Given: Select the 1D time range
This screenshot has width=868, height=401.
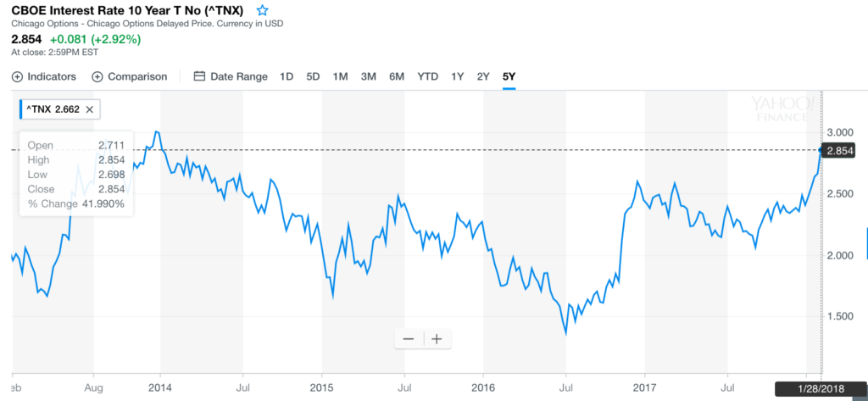Looking at the screenshot, I should (287, 76).
